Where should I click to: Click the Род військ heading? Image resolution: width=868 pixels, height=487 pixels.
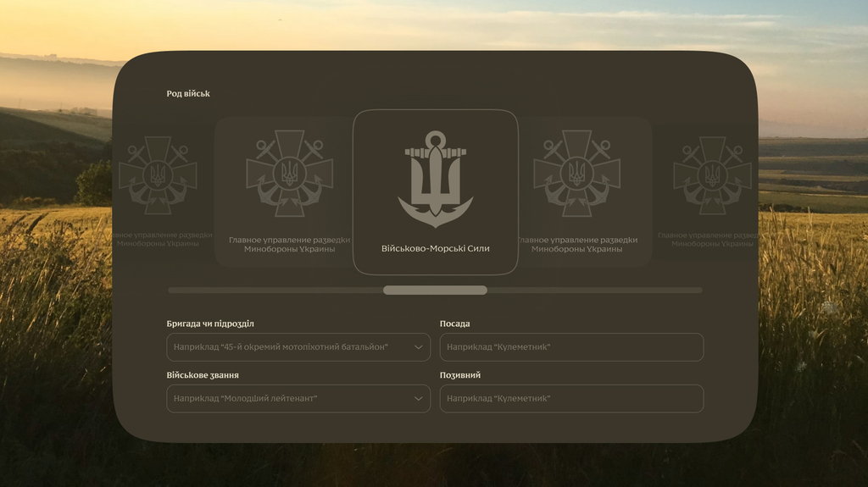coord(188,93)
